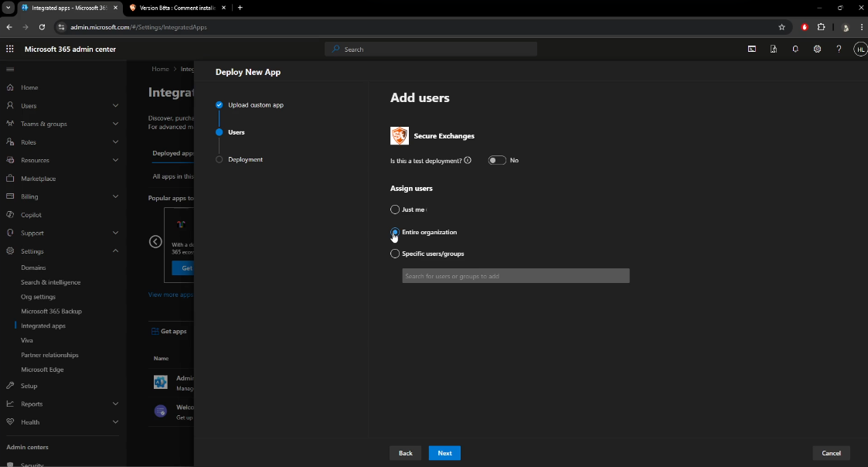Screen dimensions: 868x467
Task: Expand the Teams & groups chevron
Action: pyautogui.click(x=115, y=124)
